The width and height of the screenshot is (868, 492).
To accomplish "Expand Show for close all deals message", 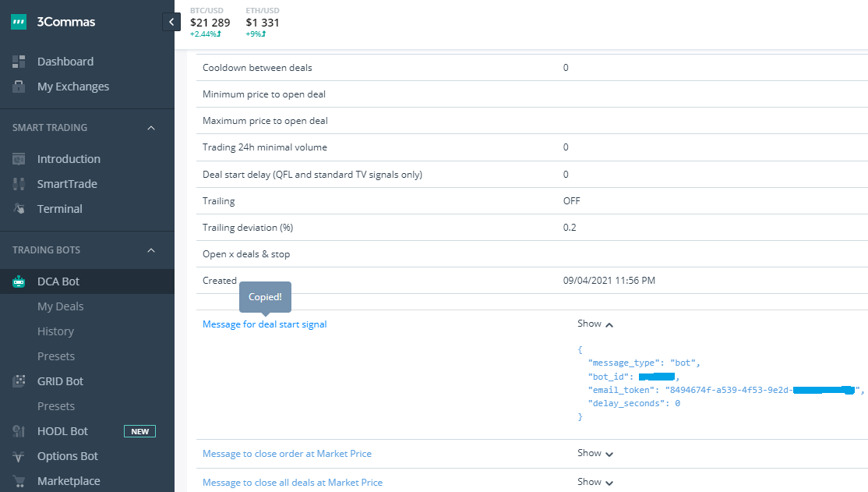I will [595, 482].
